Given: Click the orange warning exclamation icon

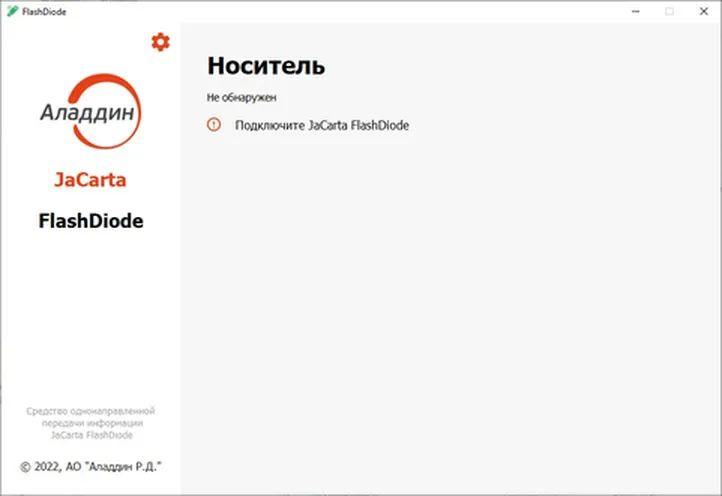Looking at the screenshot, I should pos(214,124).
